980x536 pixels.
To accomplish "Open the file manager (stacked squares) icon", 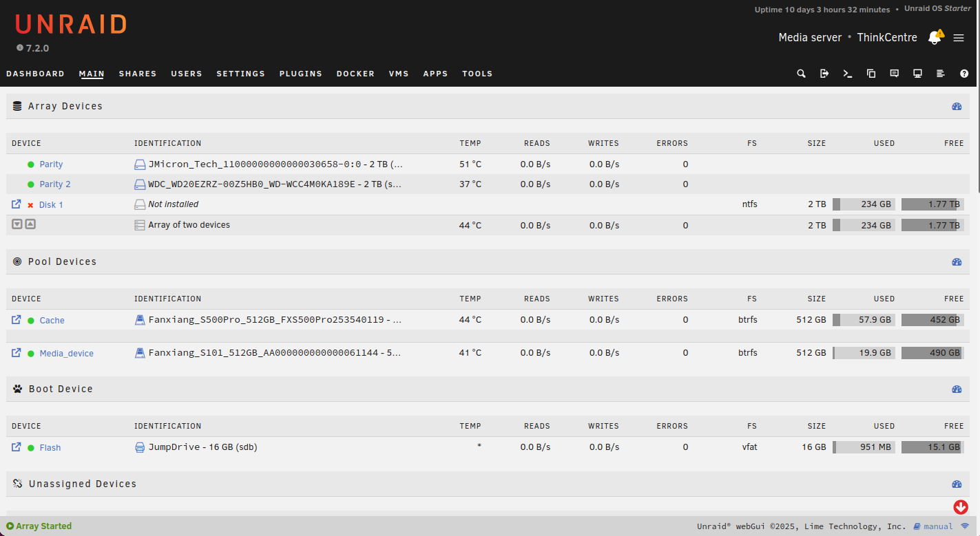I will pyautogui.click(x=871, y=74).
